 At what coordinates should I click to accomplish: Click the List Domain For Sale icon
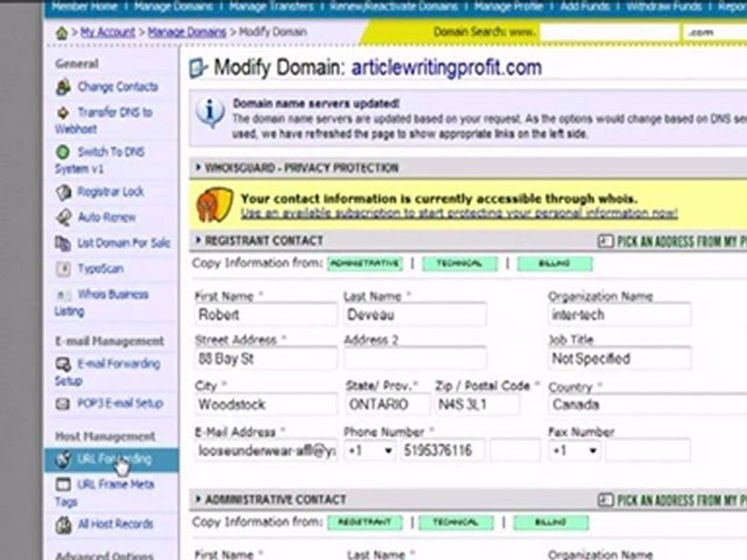[x=62, y=243]
